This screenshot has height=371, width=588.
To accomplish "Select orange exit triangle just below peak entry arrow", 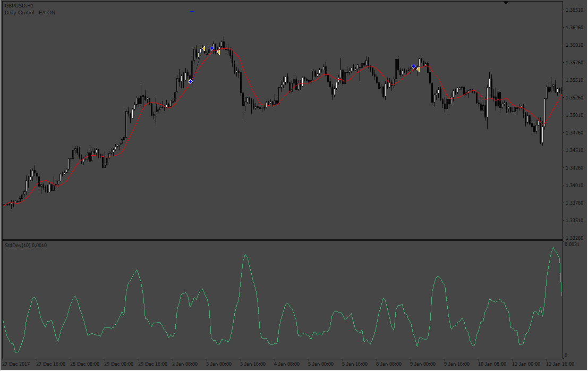I will pyautogui.click(x=218, y=53).
